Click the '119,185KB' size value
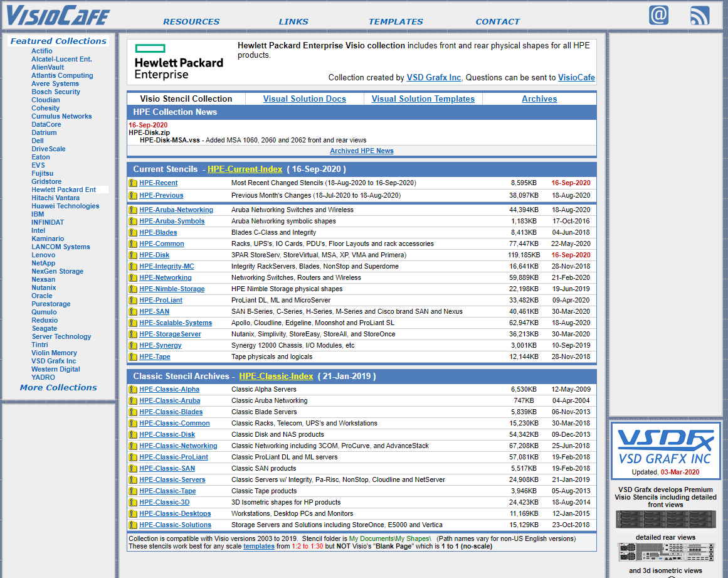The width and height of the screenshot is (728, 578). pyautogui.click(x=524, y=255)
